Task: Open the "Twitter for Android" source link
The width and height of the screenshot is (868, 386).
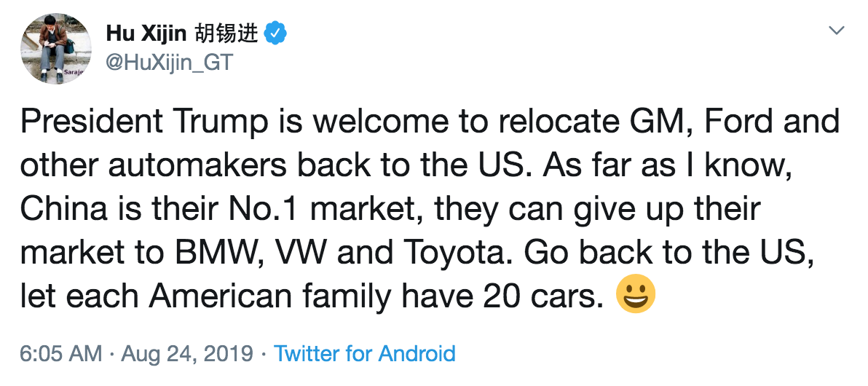Action: click(364, 354)
